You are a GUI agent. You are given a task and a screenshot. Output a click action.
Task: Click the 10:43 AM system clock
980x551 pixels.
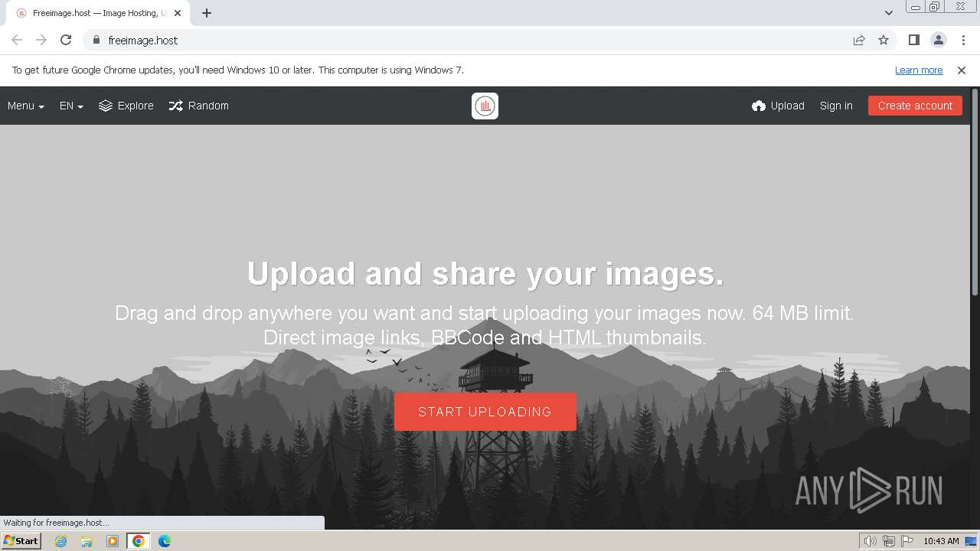coord(941,541)
